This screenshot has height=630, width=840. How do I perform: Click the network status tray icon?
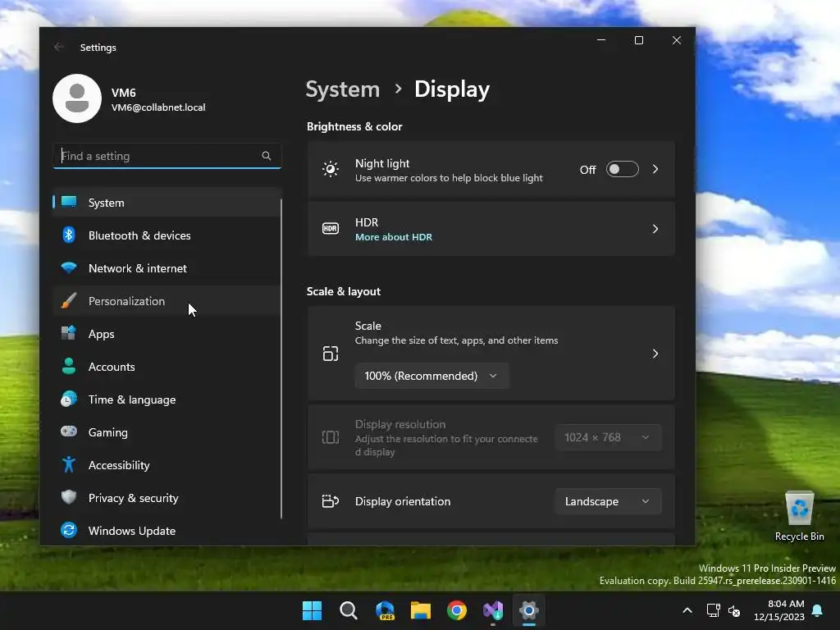tap(713, 610)
